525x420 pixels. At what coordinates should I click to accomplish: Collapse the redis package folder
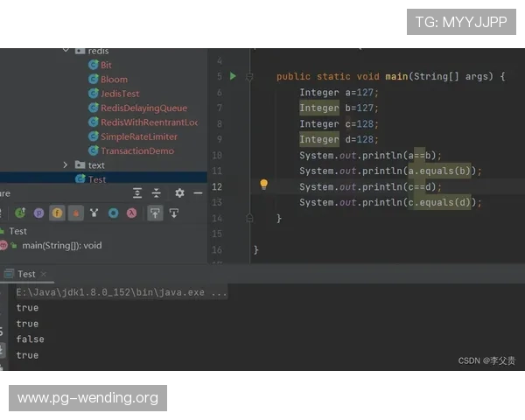coord(66,51)
